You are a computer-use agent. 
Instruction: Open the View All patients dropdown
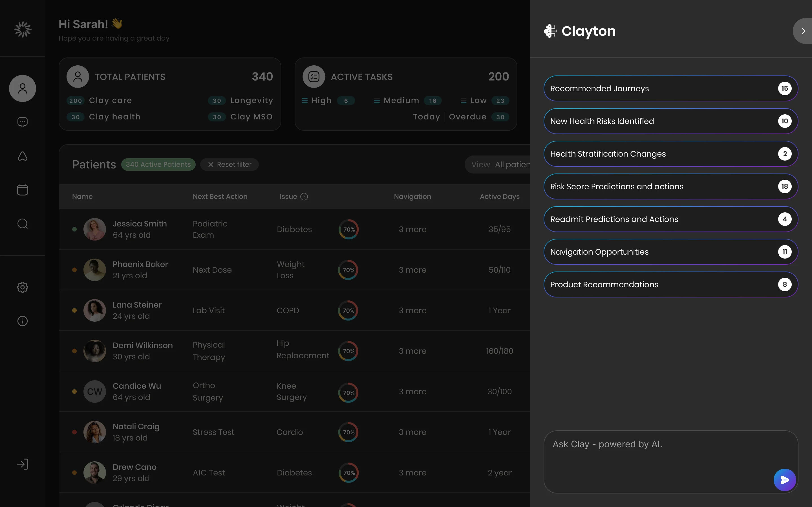[x=498, y=165]
